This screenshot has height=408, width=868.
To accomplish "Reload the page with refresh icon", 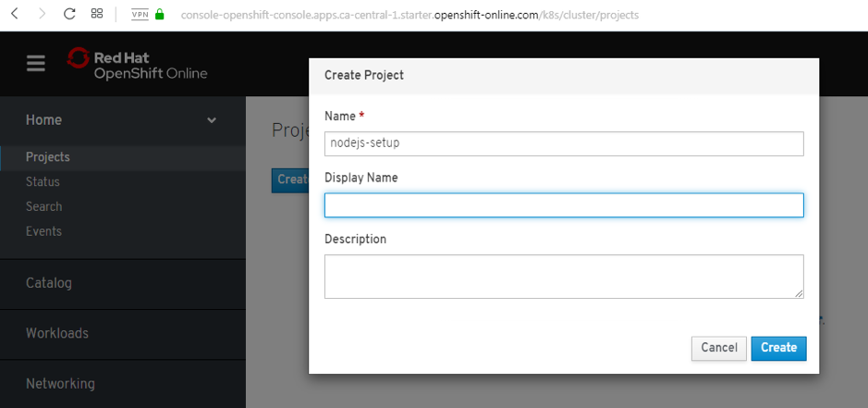I will click(69, 14).
